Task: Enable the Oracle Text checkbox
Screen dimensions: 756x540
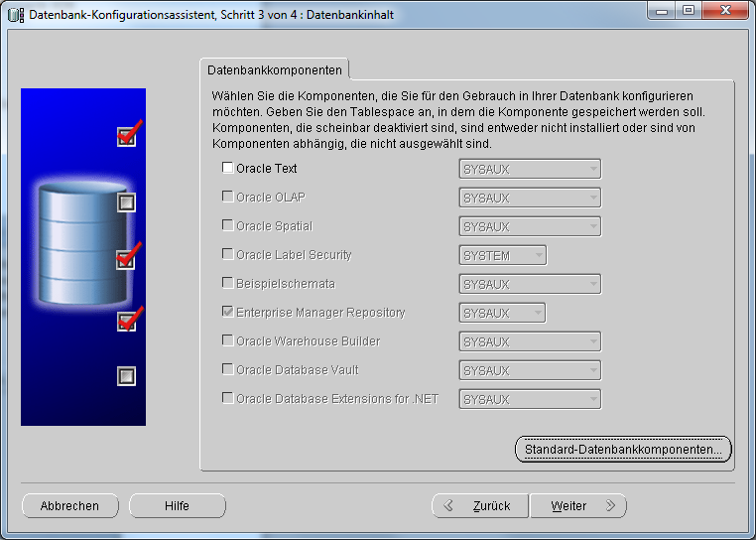Action: [227, 168]
